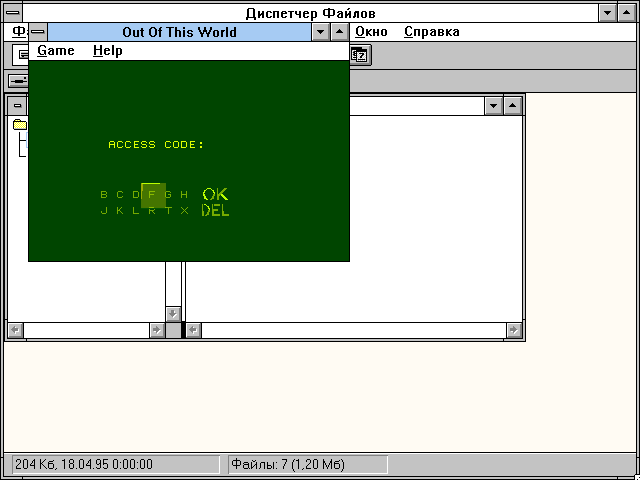Click file pane's horizontal scroll-left arrow
Viewport: 640px width, 480px height.
pyautogui.click(x=193, y=330)
